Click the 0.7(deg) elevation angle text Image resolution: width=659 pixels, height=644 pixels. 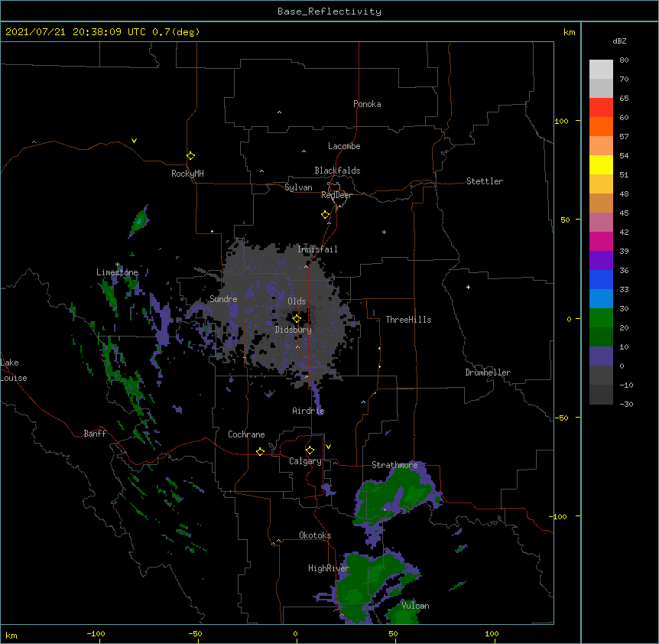[176, 32]
